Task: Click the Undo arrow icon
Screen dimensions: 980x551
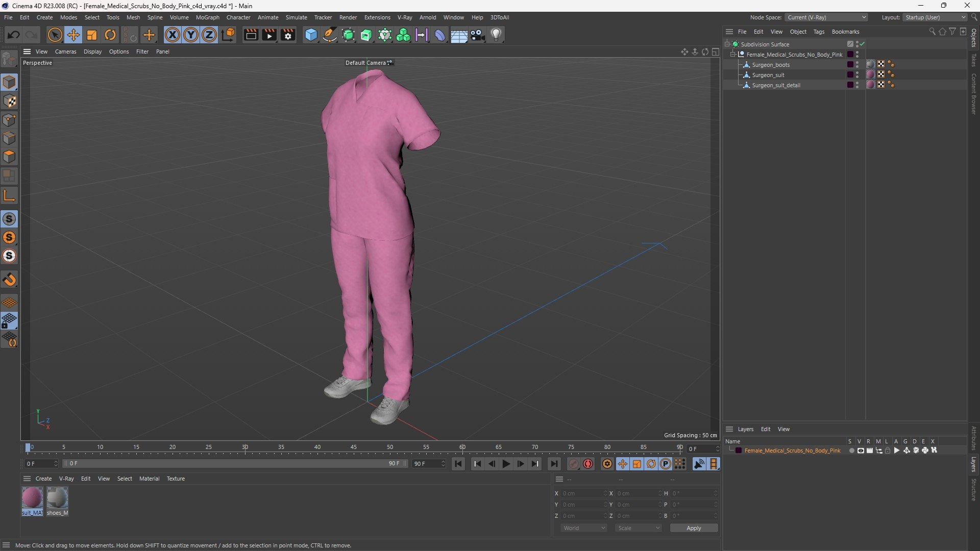Action: tap(14, 35)
